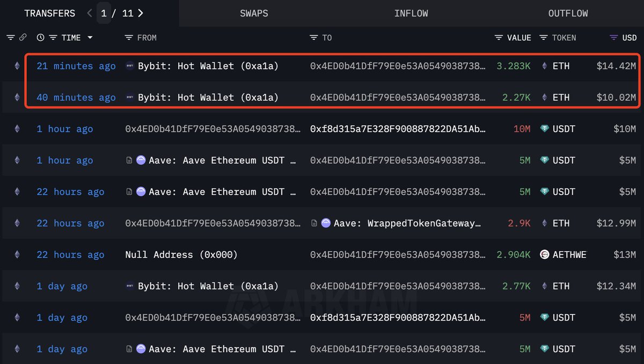Select the 2.9K value
Screen dimensions: 644x364
[519, 223]
